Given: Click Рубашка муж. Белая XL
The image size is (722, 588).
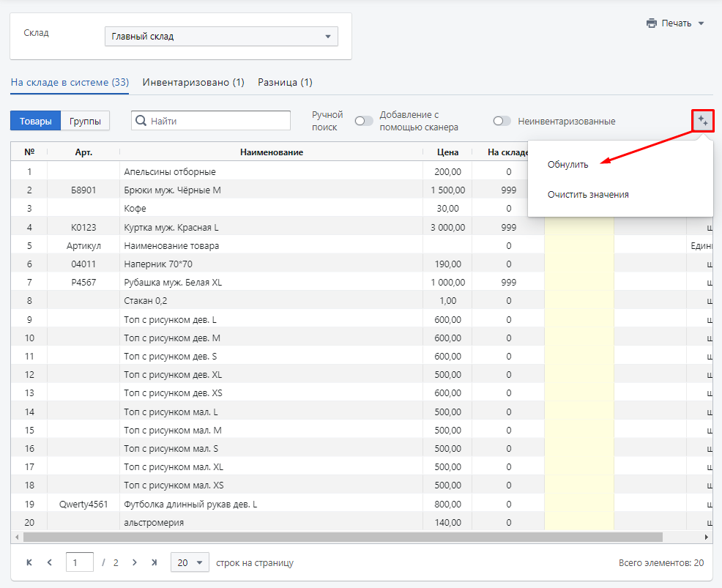Looking at the screenshot, I should [x=173, y=282].
